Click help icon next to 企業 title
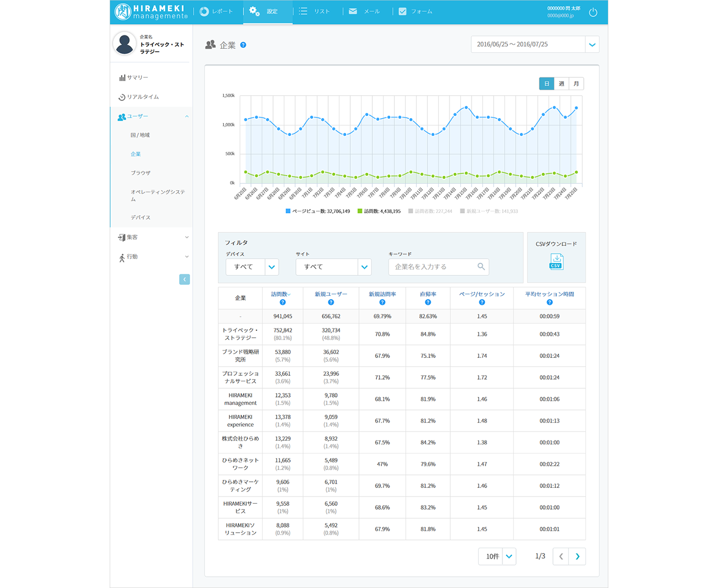The width and height of the screenshot is (718, 588). [243, 45]
